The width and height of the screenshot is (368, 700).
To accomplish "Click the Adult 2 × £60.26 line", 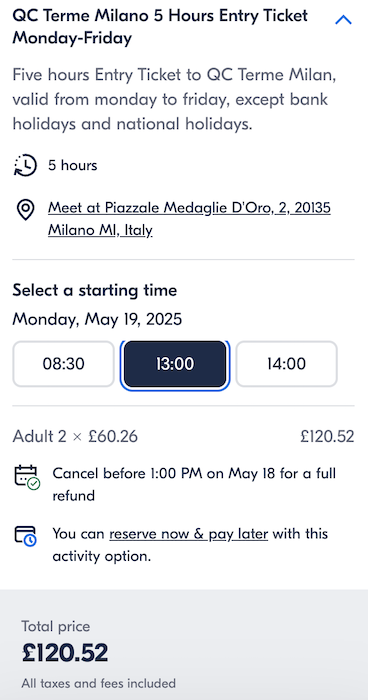I will (75, 436).
